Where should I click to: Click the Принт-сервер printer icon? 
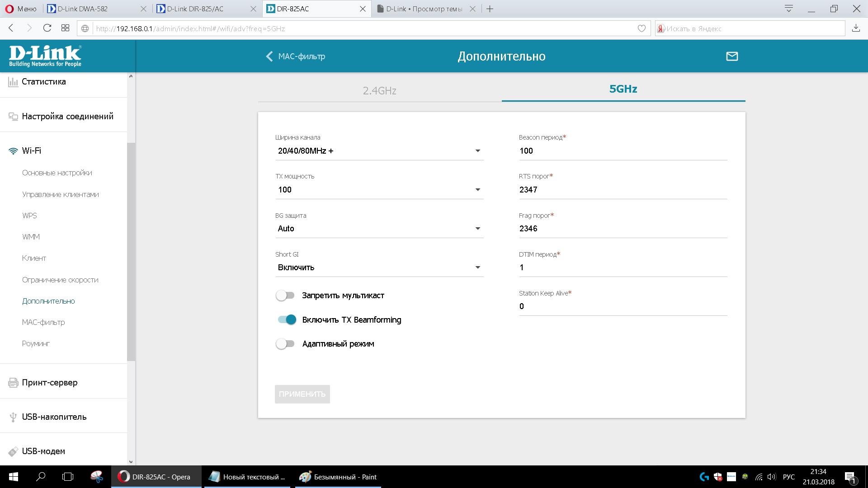13,383
